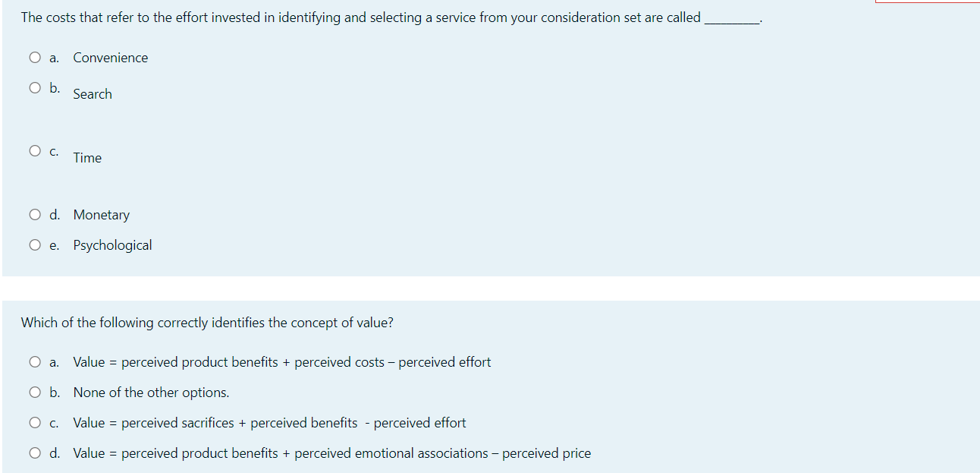Select the Psychological radio button

35,245
